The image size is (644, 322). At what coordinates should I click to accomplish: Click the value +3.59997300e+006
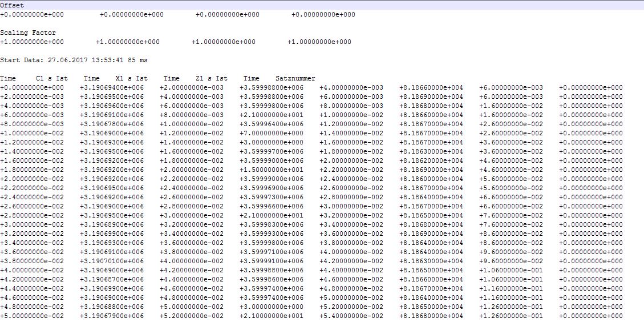[272, 197]
